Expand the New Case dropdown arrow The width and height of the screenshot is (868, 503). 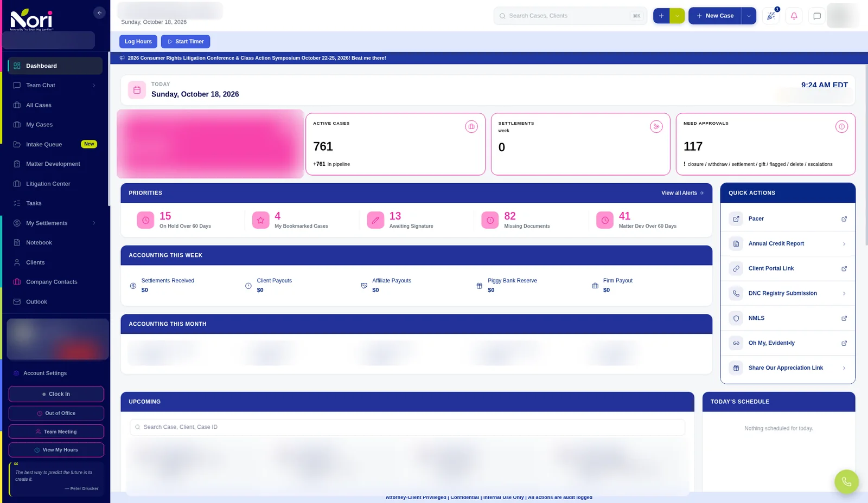point(749,16)
